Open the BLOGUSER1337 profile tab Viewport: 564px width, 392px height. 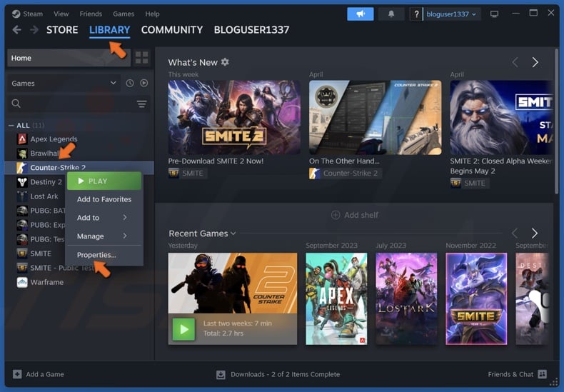251,30
